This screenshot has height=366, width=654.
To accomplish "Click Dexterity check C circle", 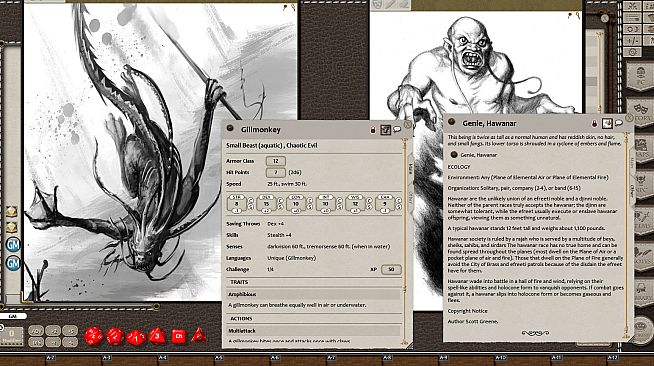I will [280, 201].
